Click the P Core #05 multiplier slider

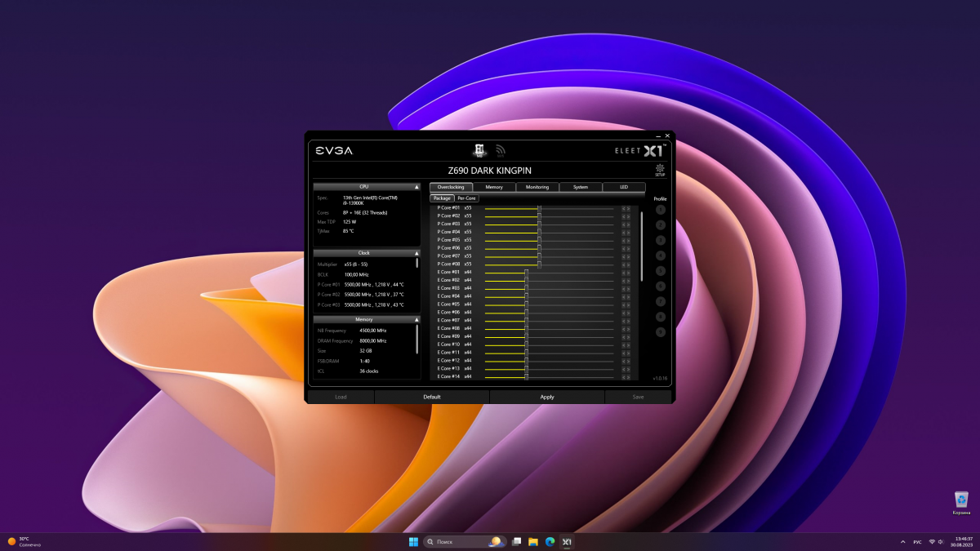tap(549, 240)
